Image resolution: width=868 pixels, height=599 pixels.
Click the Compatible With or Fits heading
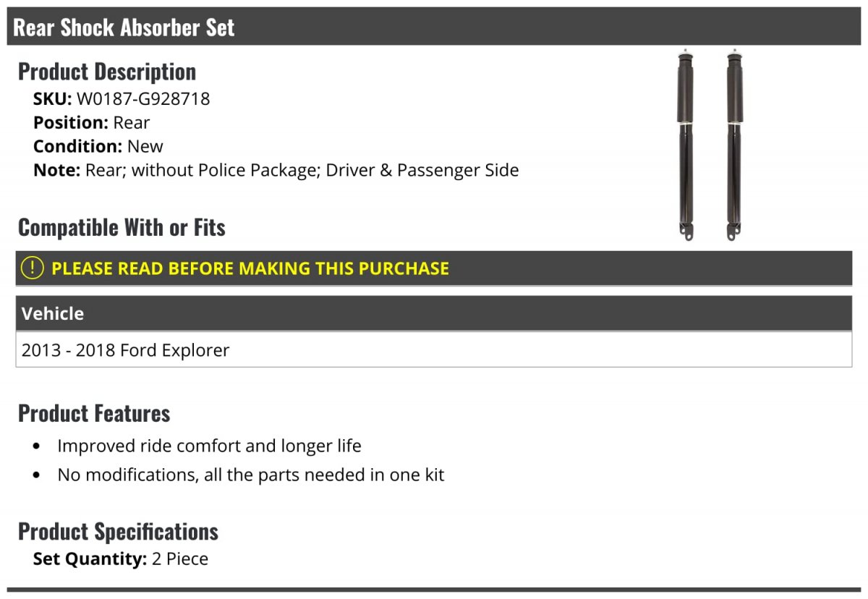[x=122, y=227]
